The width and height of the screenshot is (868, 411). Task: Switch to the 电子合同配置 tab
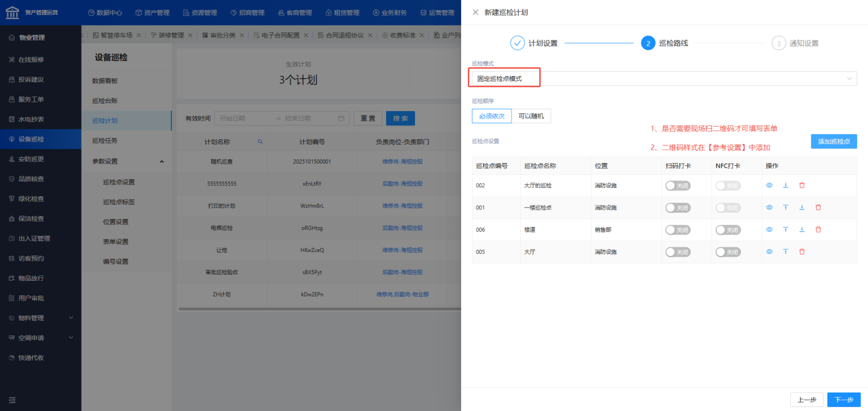coord(280,35)
